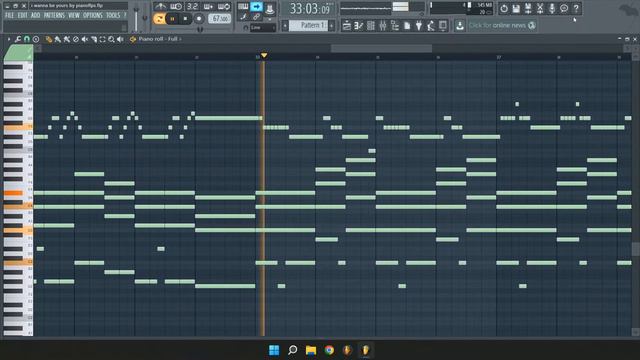Select the Draw pencil tool
Viewport: 640px width, 360px height.
[49, 39]
